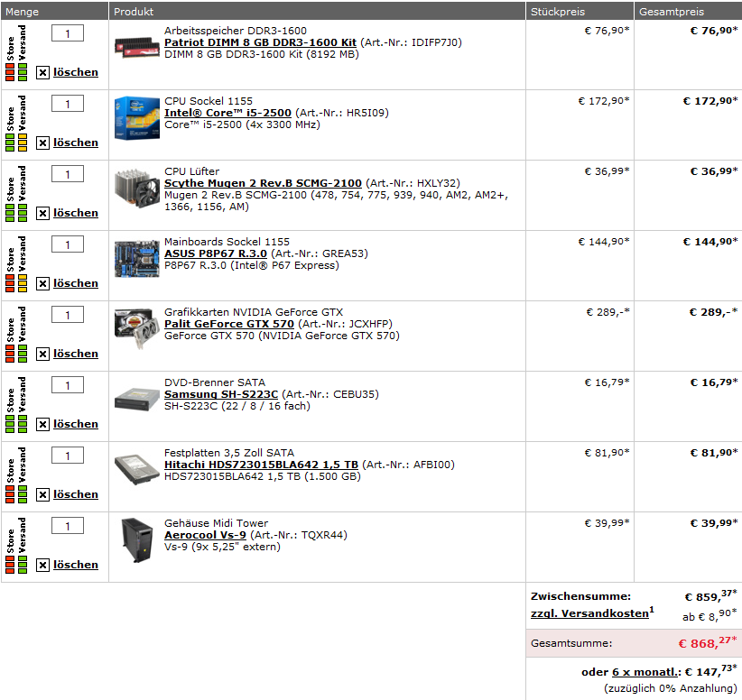Click availability indicator of Patriot DIMM row

16,53
